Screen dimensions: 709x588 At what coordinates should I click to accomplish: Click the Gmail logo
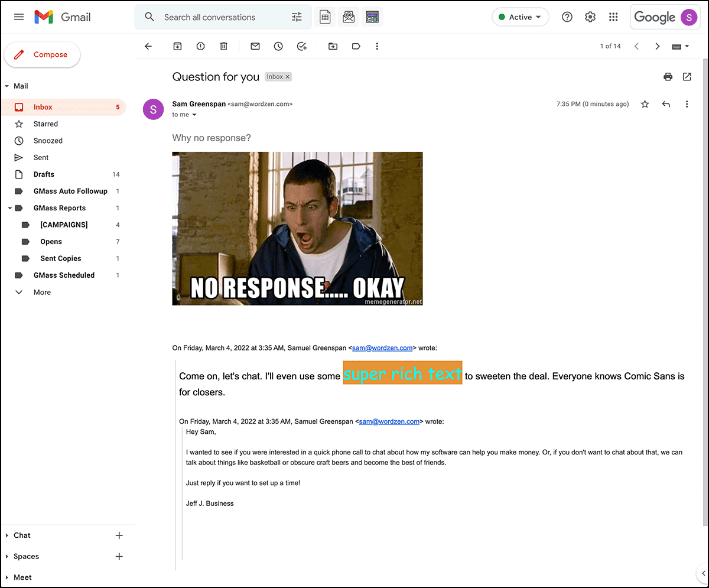pyautogui.click(x=63, y=17)
